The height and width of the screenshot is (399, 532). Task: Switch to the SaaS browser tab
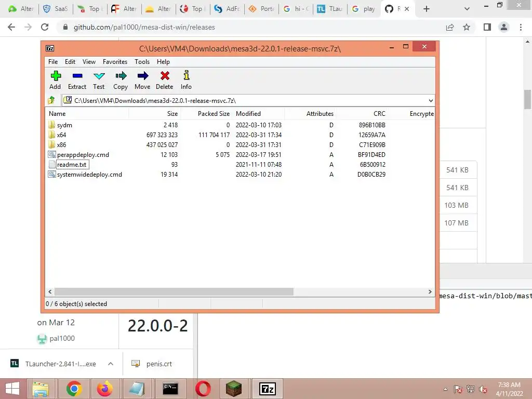coord(56,9)
